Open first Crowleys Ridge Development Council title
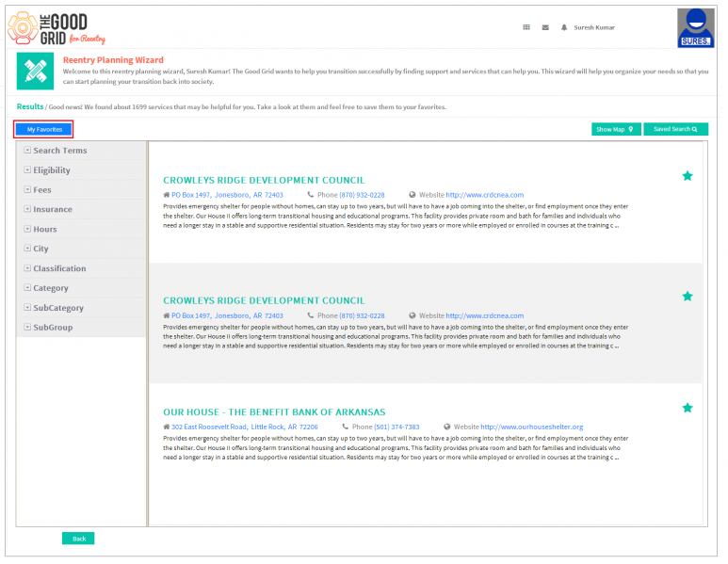The image size is (728, 564). pyautogui.click(x=264, y=180)
